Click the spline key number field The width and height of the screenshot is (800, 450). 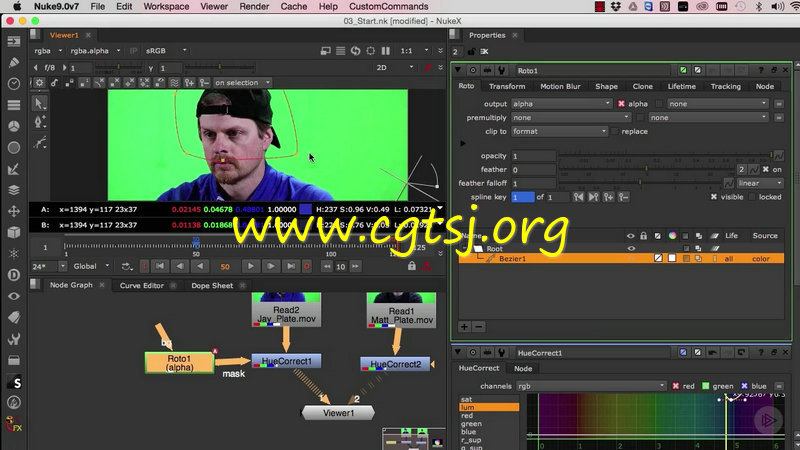[522, 197]
